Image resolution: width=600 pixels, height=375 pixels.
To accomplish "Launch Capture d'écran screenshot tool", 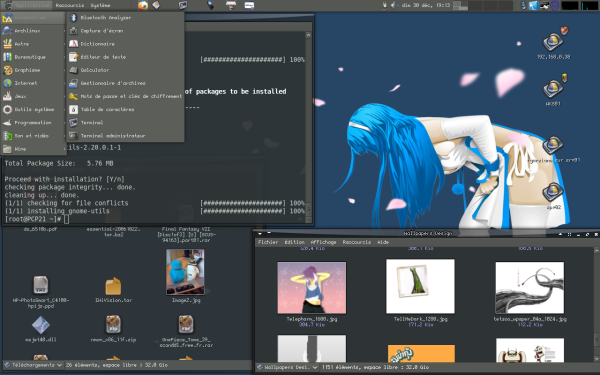I will (x=125, y=31).
